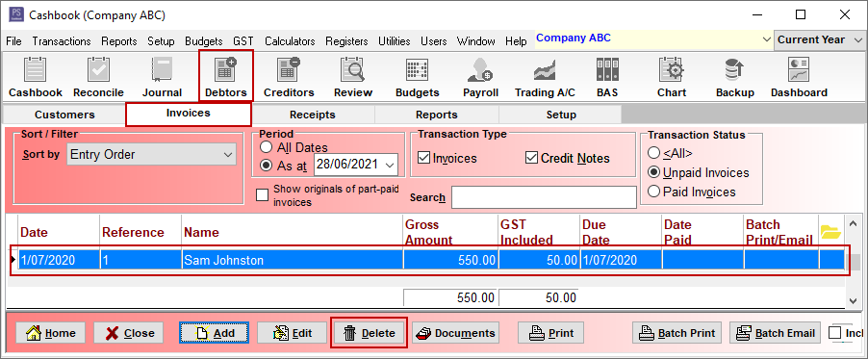Open the Reconcile tool
The height and width of the screenshot is (359, 868).
[98, 78]
